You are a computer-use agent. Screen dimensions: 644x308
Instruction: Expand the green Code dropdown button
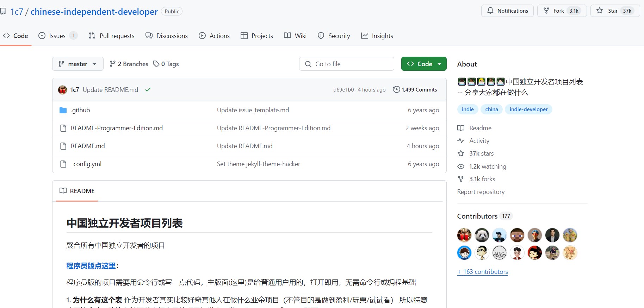coord(424,64)
